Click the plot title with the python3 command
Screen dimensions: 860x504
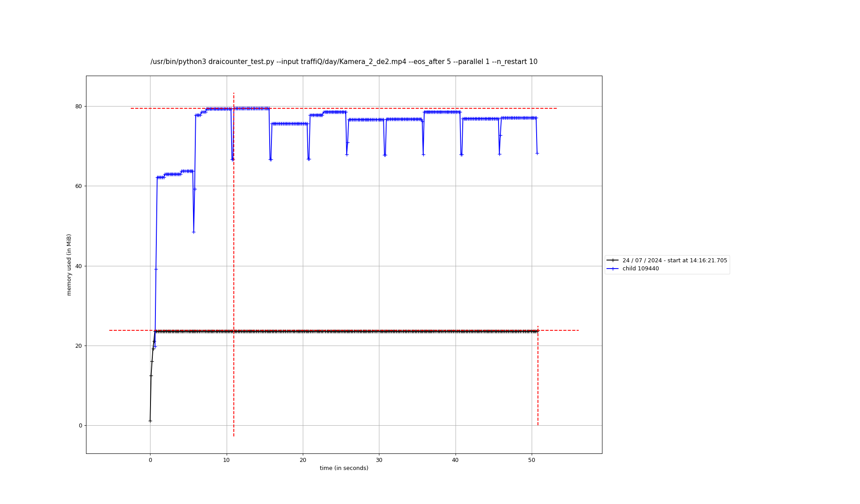344,62
